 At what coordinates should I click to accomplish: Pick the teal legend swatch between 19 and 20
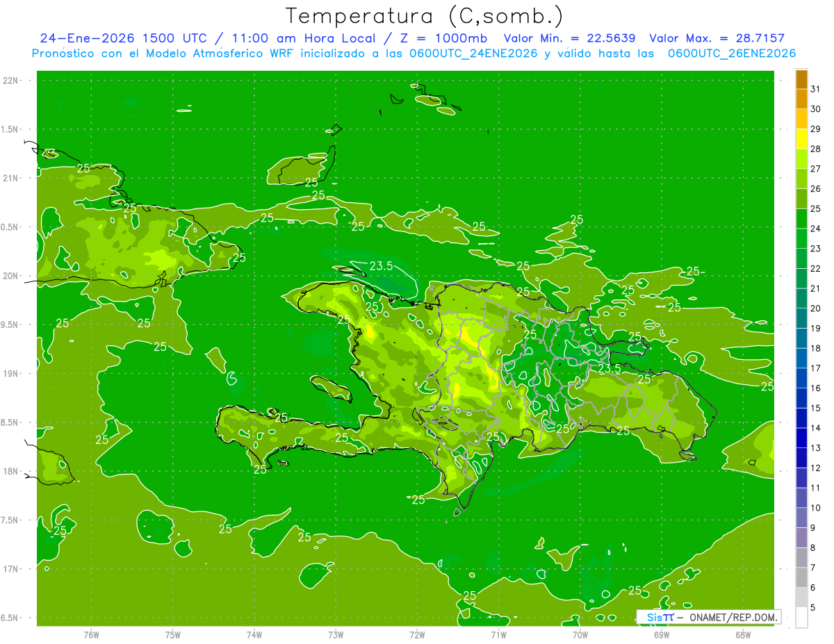tap(801, 318)
